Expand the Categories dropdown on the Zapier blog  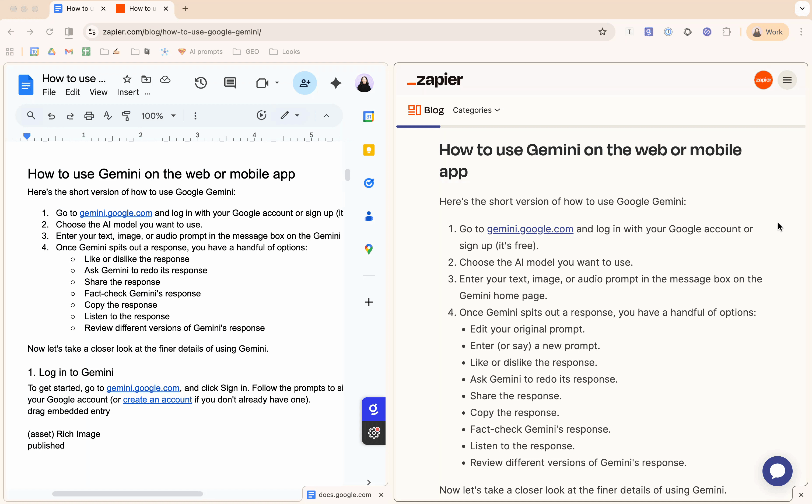click(476, 110)
